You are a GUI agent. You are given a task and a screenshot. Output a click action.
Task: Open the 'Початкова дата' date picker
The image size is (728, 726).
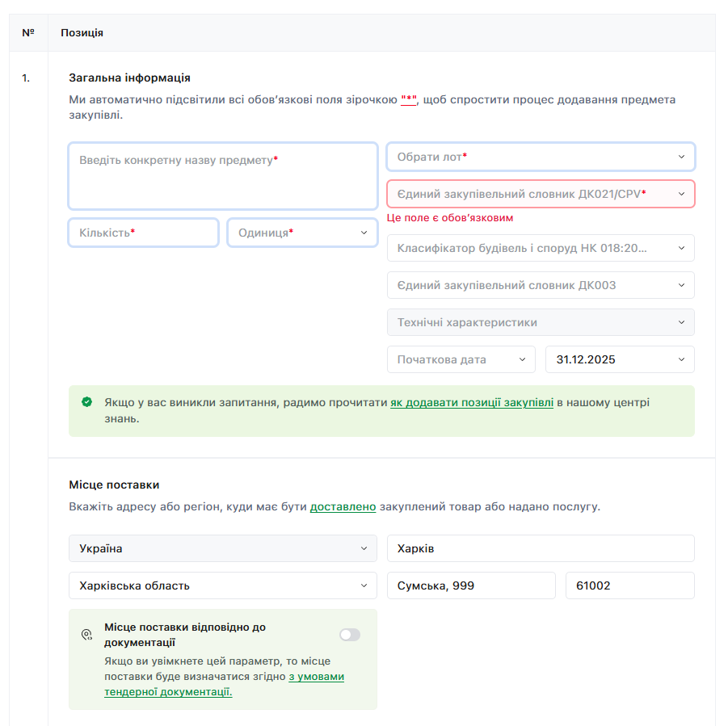coord(461,359)
